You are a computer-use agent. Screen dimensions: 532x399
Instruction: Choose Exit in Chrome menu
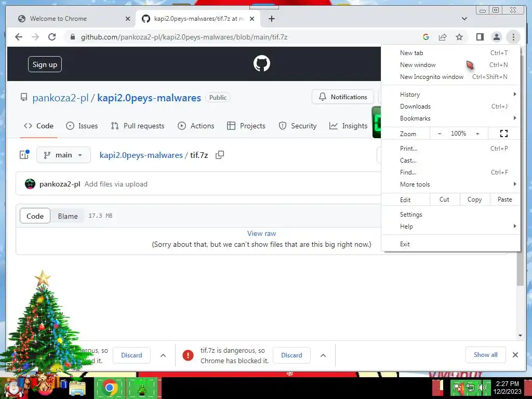pyautogui.click(x=450, y=244)
